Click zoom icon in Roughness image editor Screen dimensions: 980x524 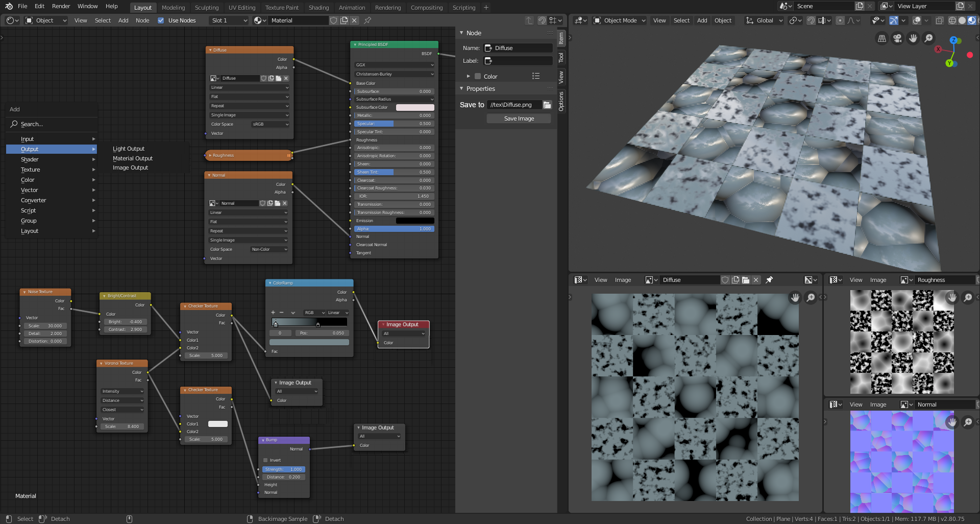pos(968,297)
